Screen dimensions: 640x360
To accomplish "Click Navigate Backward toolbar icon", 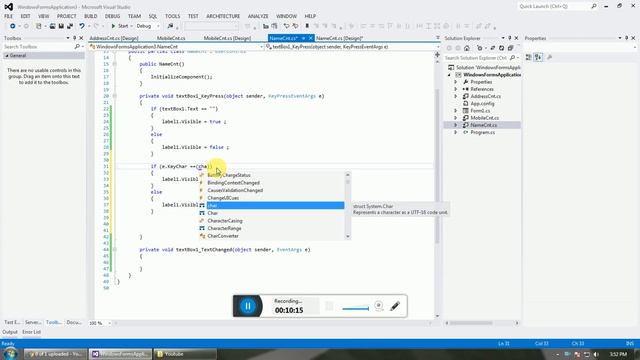I will click(12, 26).
